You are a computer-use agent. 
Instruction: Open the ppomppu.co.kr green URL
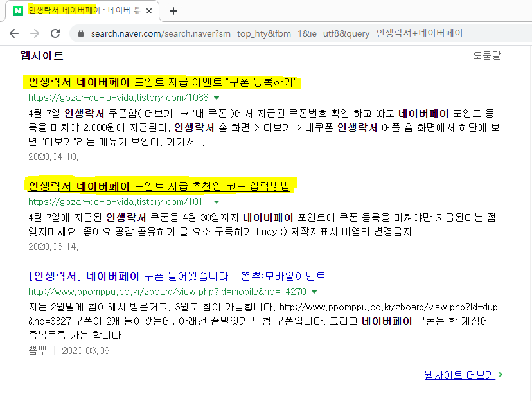pos(167,292)
